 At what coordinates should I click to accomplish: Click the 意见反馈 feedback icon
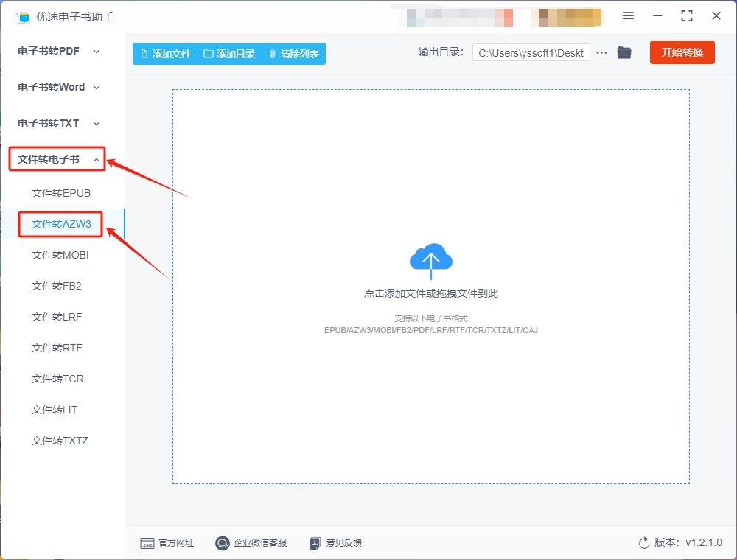(x=314, y=543)
